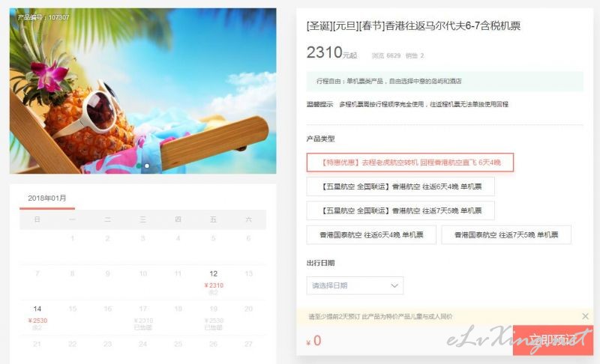
Task: Click the carousel indicator dot on banner
Action: pyautogui.click(x=147, y=166)
